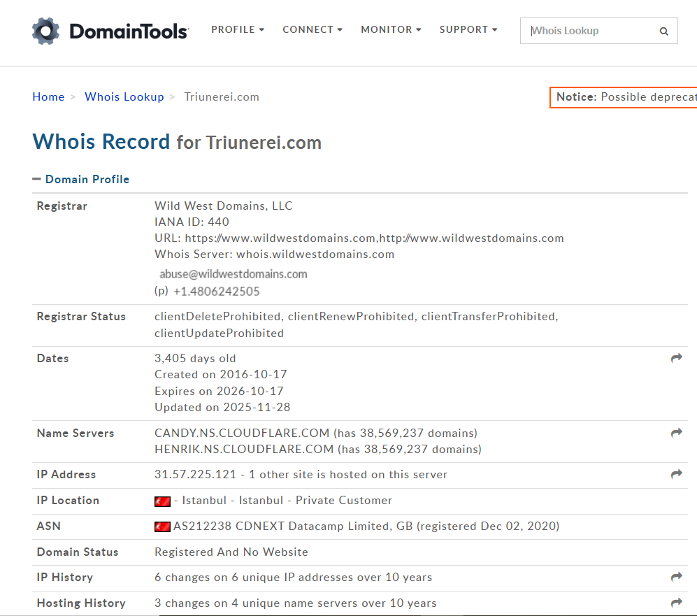Select the 3,405 days old text
Viewport: 697px width, 616px height.
(x=195, y=358)
